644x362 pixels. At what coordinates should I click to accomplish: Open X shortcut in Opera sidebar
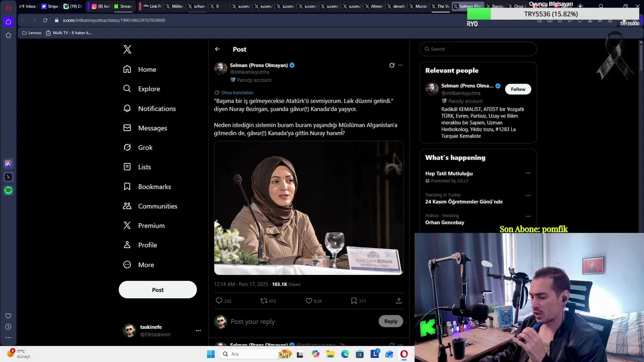[x=8, y=177]
